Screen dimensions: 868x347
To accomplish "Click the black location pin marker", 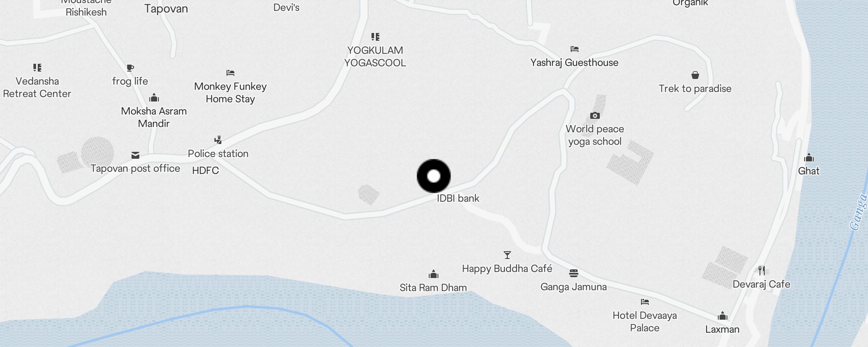I will (434, 176).
